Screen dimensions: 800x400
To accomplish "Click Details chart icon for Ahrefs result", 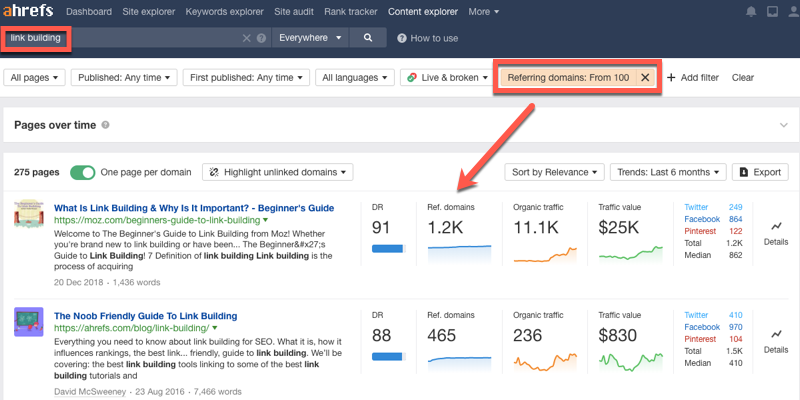I will (x=776, y=334).
